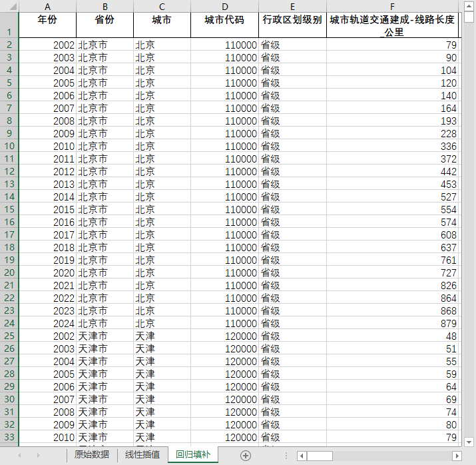Click the 城市轨道交通建成-线路长度 header cell
The width and height of the screenshot is (476, 465).
click(x=392, y=25)
